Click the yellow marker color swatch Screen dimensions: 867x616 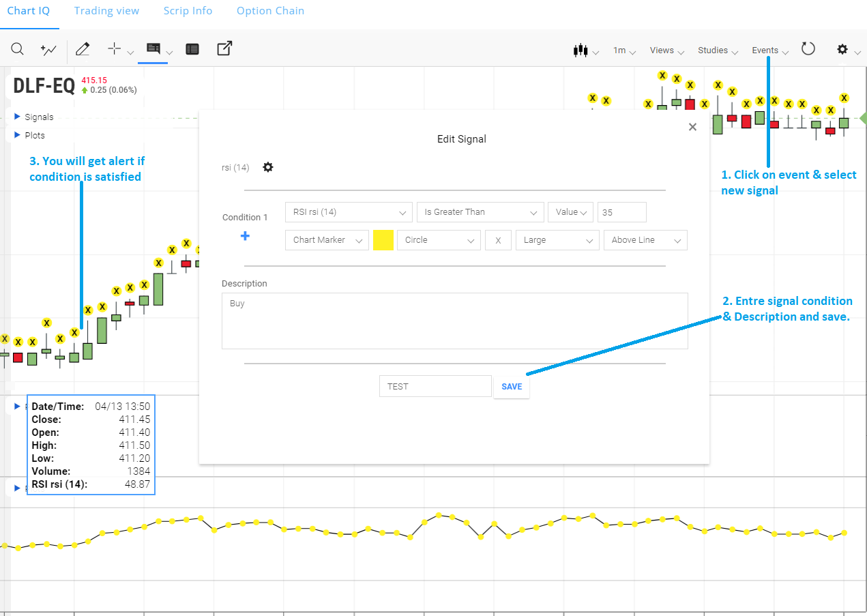(x=383, y=240)
